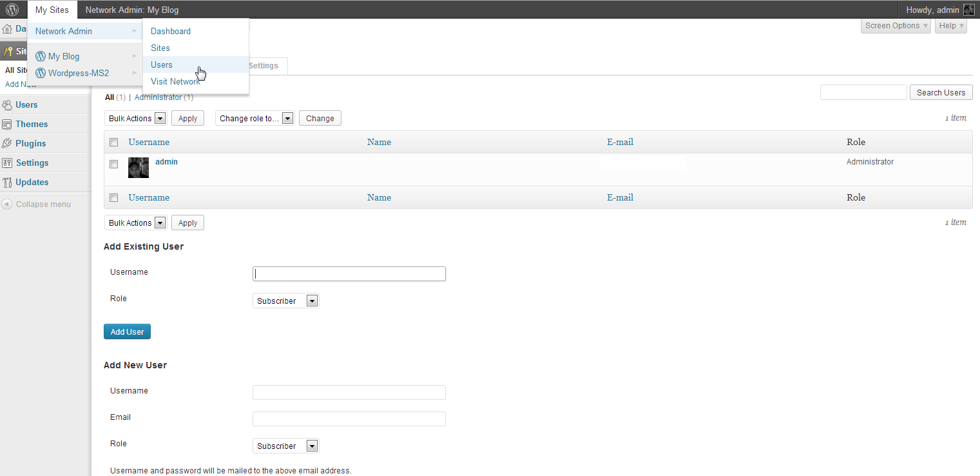Select Users in the Network Admin submenu
The height and width of the screenshot is (476, 980).
point(162,64)
